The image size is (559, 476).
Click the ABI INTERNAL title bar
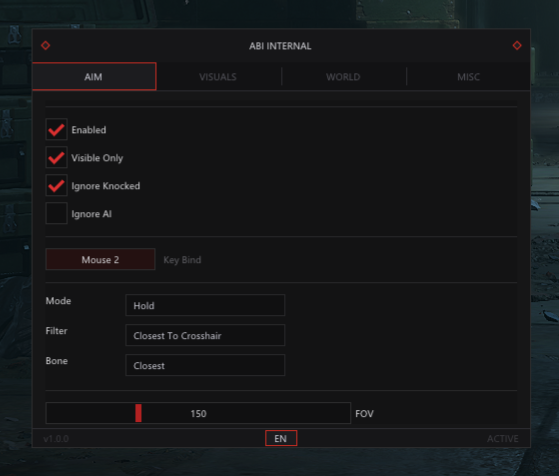[x=280, y=46]
